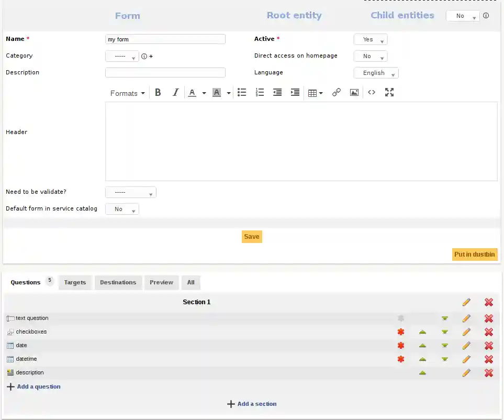Screen dimensions: 504x420
Task: Move the datetime question down
Action: pos(445,359)
